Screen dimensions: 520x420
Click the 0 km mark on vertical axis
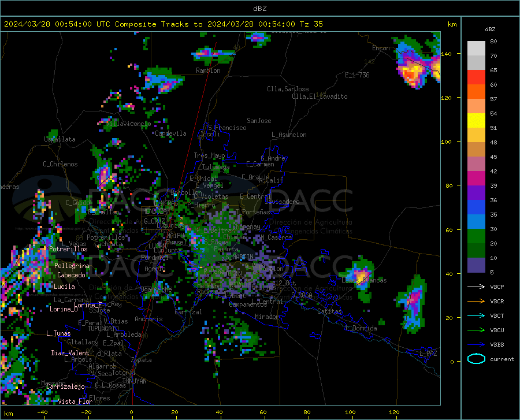[452, 362]
